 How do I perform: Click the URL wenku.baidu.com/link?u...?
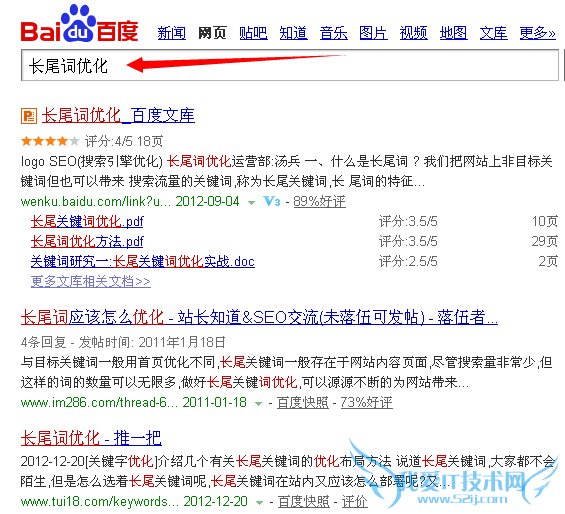[96, 201]
